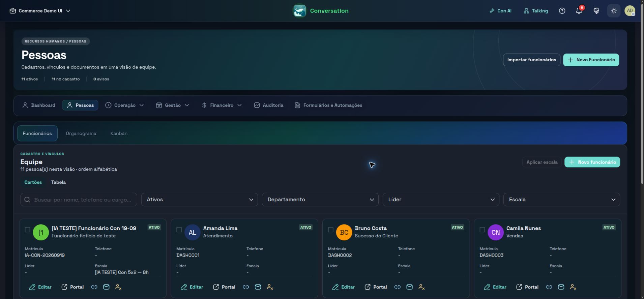The image size is (644, 299).
Task: Copy link icon on IA TESTE Funcionário card
Action: [94, 287]
